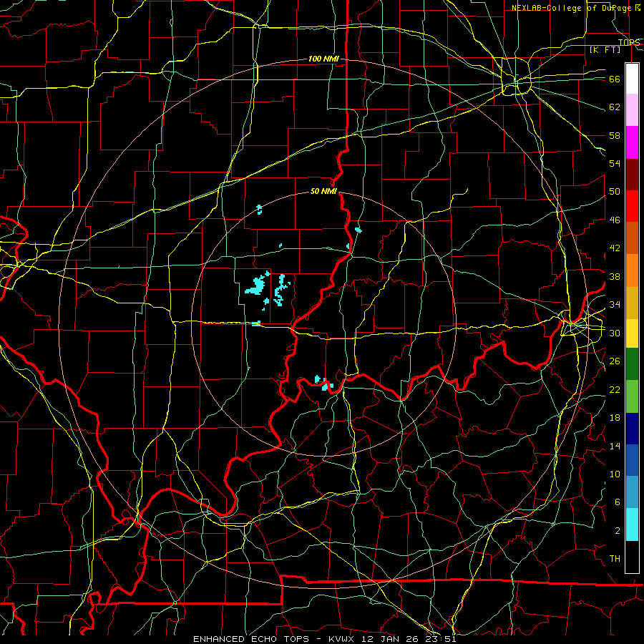Click the light green 26 K FT swatch

632,396
